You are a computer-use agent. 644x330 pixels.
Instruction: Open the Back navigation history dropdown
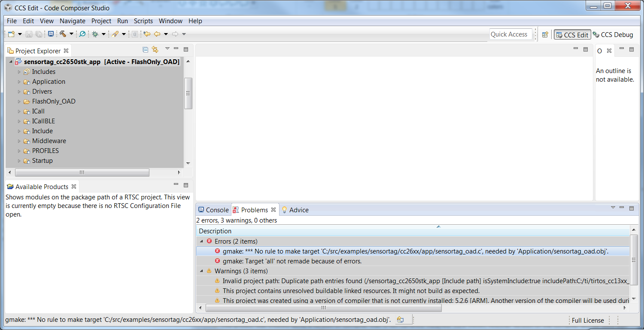pyautogui.click(x=166, y=34)
